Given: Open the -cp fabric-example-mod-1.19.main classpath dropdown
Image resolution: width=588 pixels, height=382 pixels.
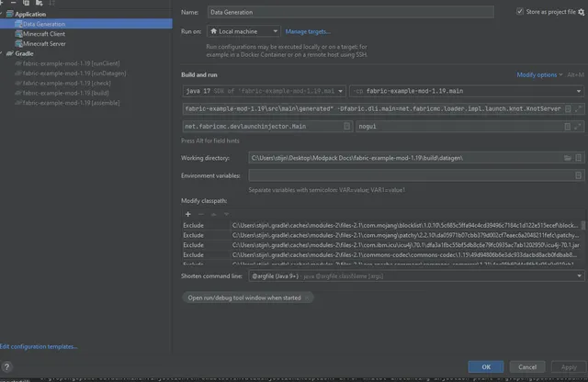Looking at the screenshot, I should (x=467, y=91).
